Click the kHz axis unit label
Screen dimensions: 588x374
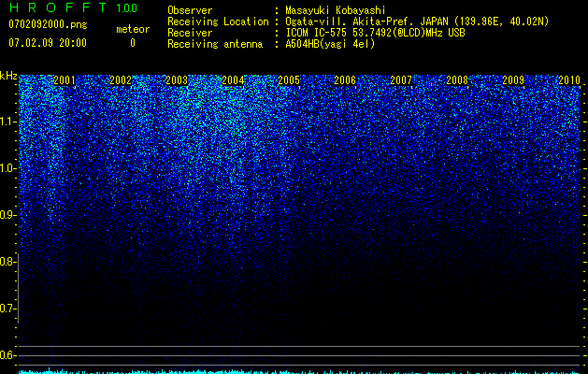pyautogui.click(x=8, y=76)
